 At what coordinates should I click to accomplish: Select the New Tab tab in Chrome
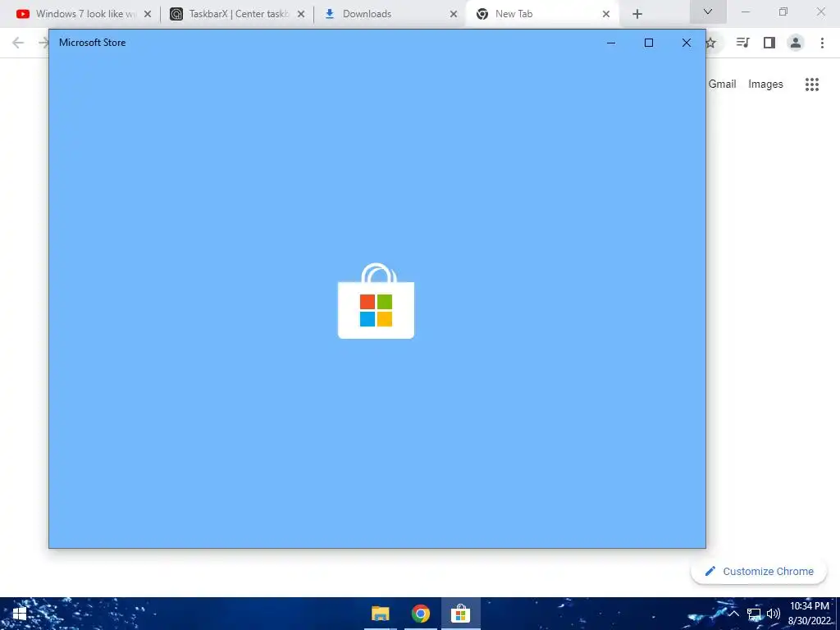542,14
